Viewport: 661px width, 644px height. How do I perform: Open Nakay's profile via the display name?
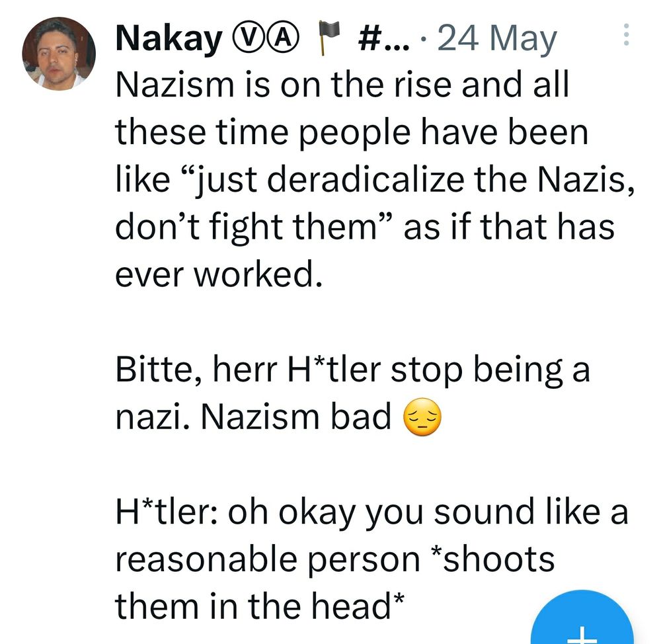tap(167, 38)
